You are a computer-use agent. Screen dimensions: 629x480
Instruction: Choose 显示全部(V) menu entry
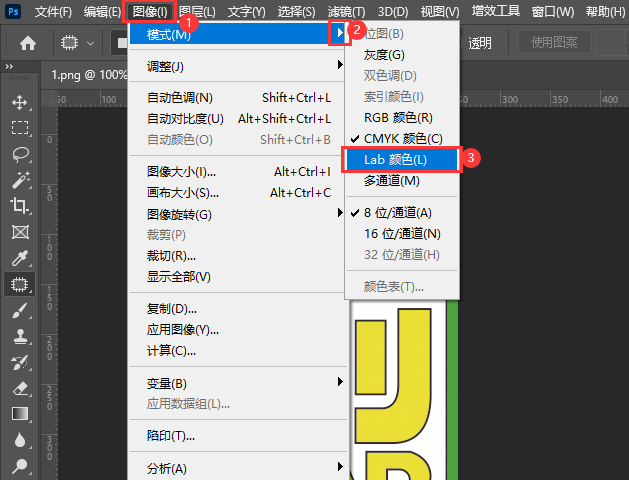point(237,276)
